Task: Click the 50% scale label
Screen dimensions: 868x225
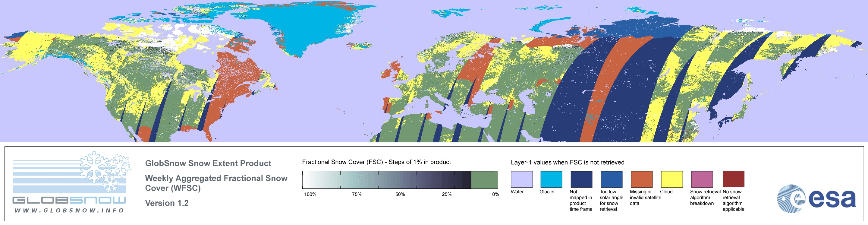Action: tap(400, 194)
